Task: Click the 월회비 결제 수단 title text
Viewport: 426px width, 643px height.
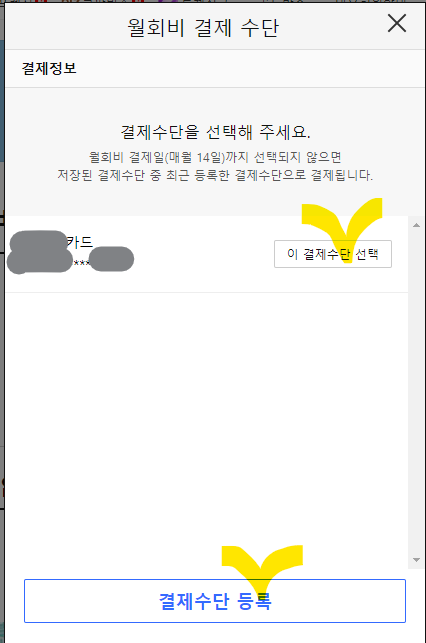Action: tap(203, 28)
